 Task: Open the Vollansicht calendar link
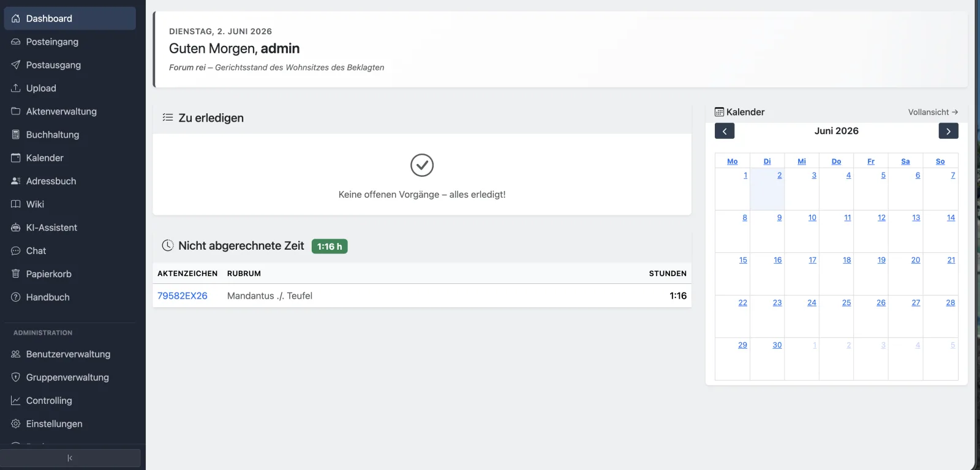click(933, 112)
